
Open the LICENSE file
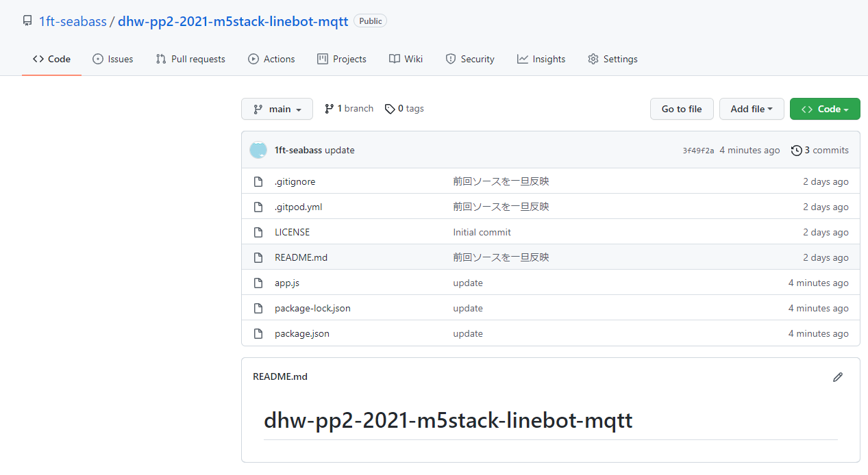(292, 232)
